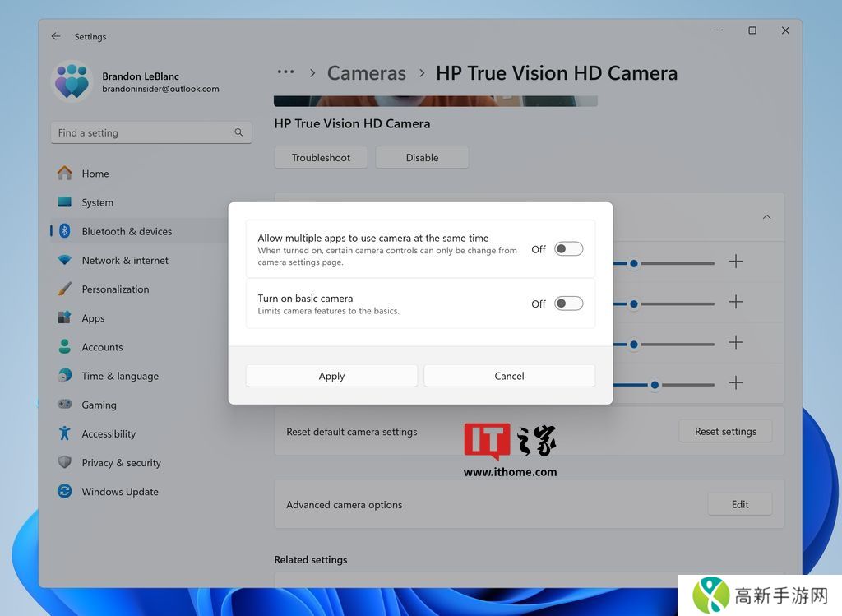Collapse the camera settings section chevron
This screenshot has height=616, width=842.
point(766,217)
